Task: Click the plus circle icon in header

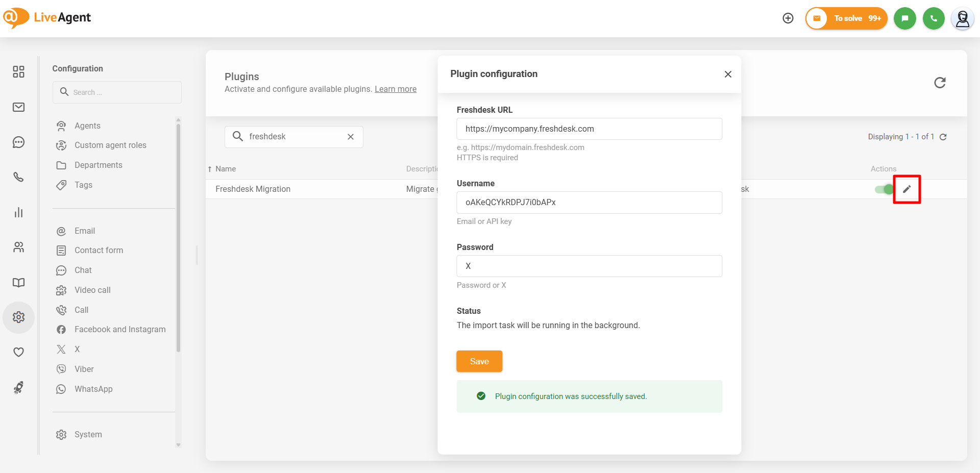Action: (x=788, y=18)
